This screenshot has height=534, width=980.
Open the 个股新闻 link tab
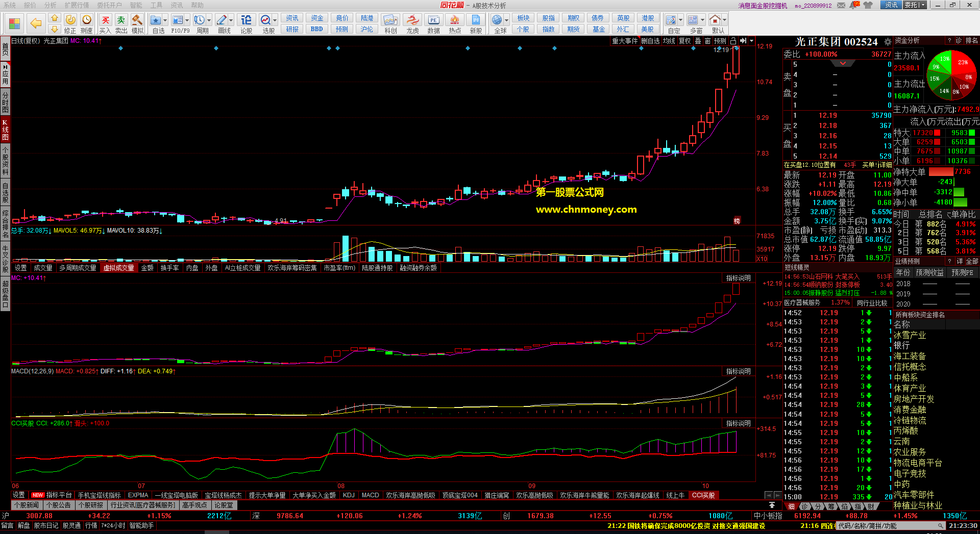tap(27, 505)
